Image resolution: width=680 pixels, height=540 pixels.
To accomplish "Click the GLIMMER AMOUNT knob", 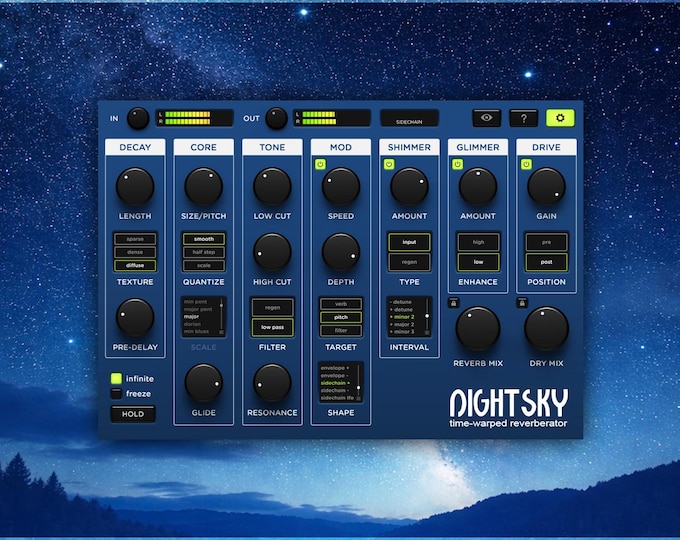I will pos(478,187).
